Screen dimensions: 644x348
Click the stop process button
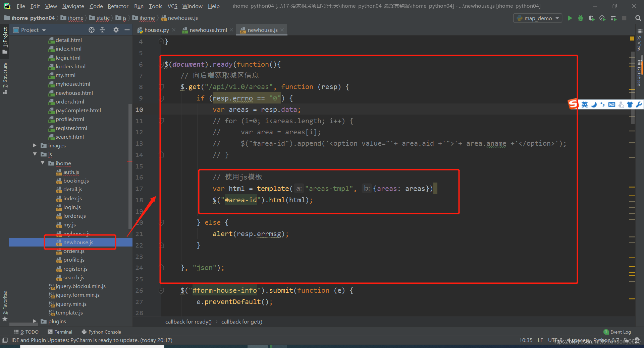[x=624, y=18]
